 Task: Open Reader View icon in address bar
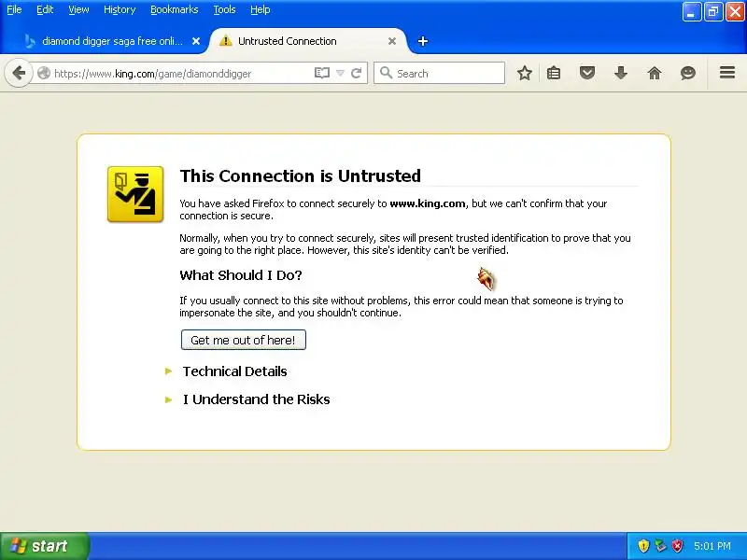point(321,74)
